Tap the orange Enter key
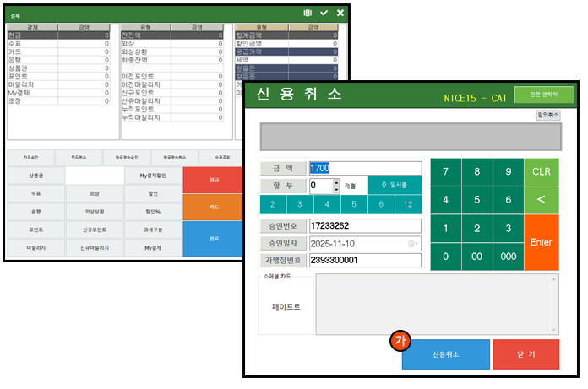Screen dimensions: 588x389 [542, 242]
